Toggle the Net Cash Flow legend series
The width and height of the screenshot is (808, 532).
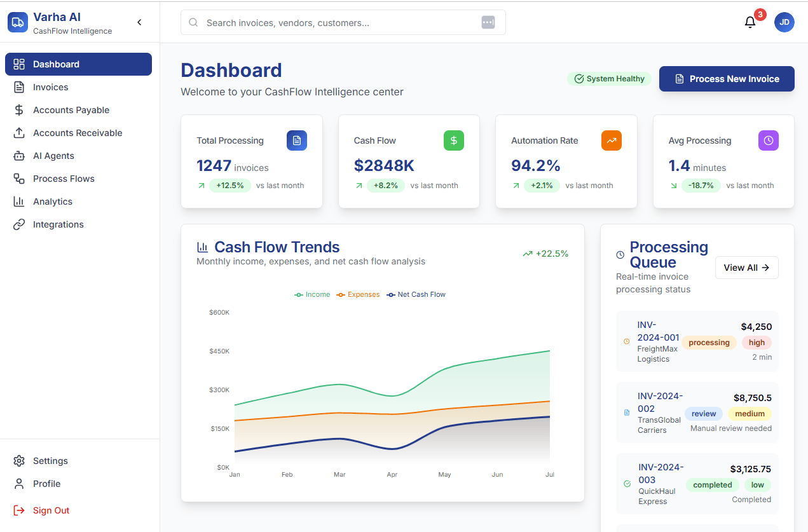pos(416,294)
